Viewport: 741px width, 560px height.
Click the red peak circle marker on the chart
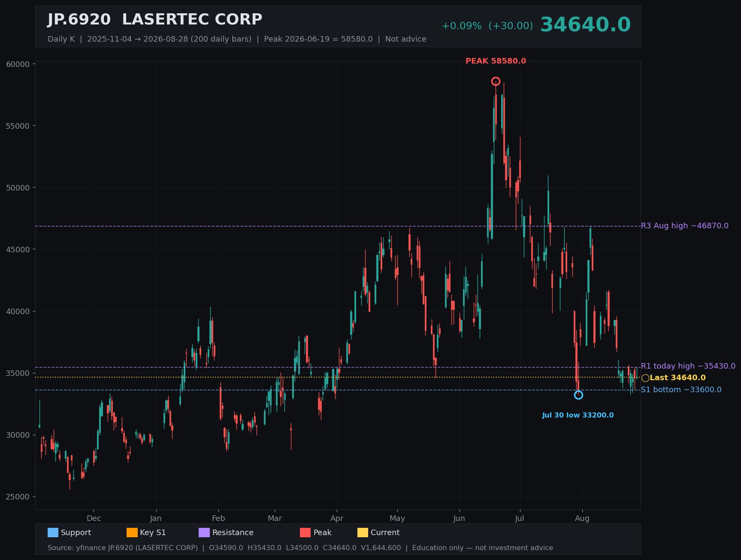click(x=496, y=82)
